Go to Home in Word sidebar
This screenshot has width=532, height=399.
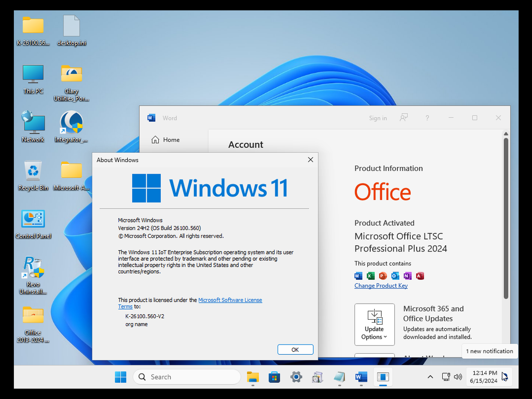(x=166, y=140)
